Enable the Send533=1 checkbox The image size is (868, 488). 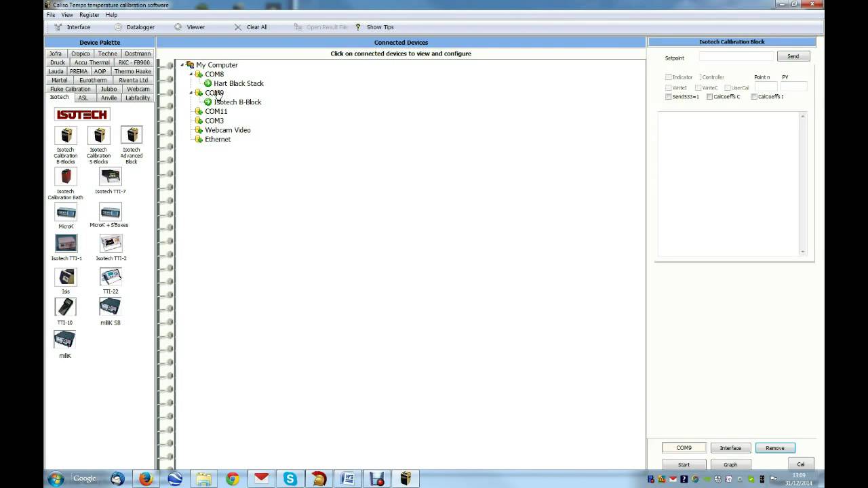tap(669, 97)
